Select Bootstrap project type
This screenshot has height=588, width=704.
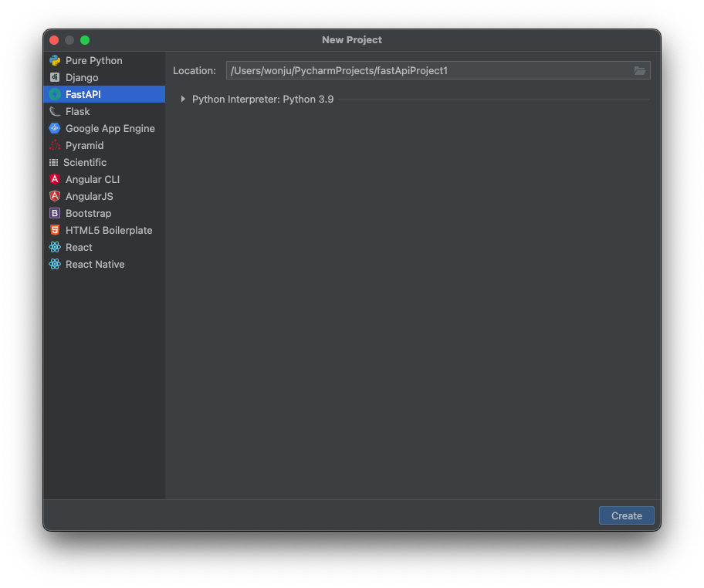click(x=104, y=213)
